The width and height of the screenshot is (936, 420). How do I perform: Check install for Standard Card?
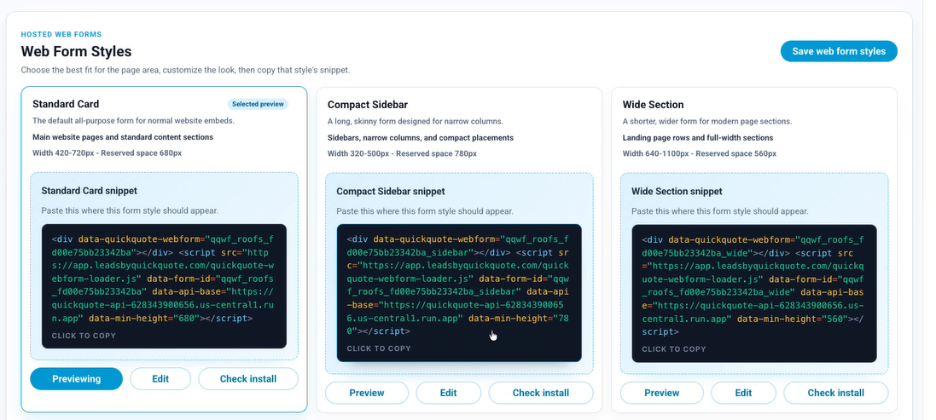click(248, 379)
